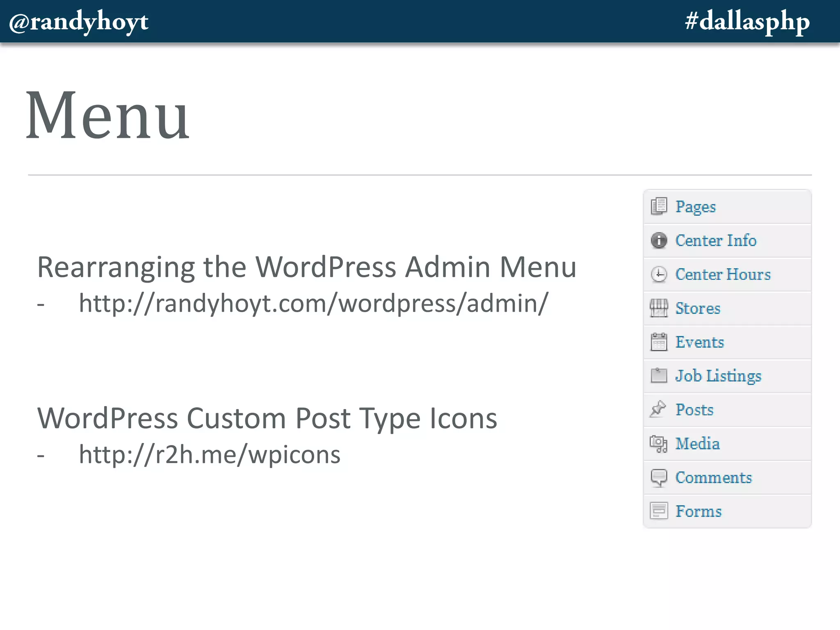The height and width of the screenshot is (630, 840).
Task: Click the Events calendar icon
Action: point(659,342)
